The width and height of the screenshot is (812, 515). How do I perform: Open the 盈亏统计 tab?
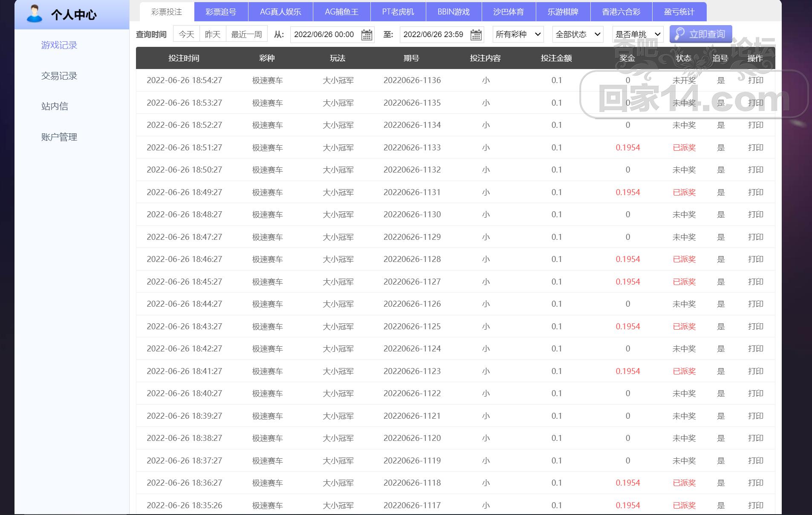coord(679,12)
